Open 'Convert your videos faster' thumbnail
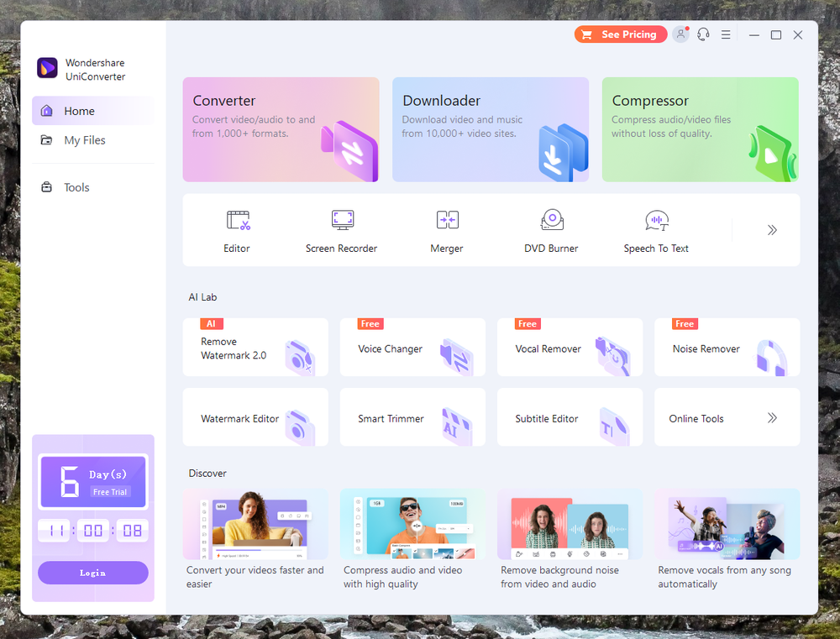 255,524
